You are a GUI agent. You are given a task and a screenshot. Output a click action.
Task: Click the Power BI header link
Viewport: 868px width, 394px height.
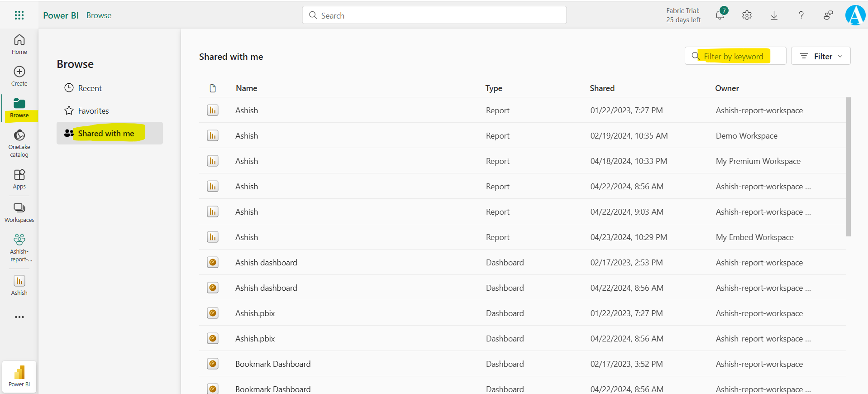61,15
